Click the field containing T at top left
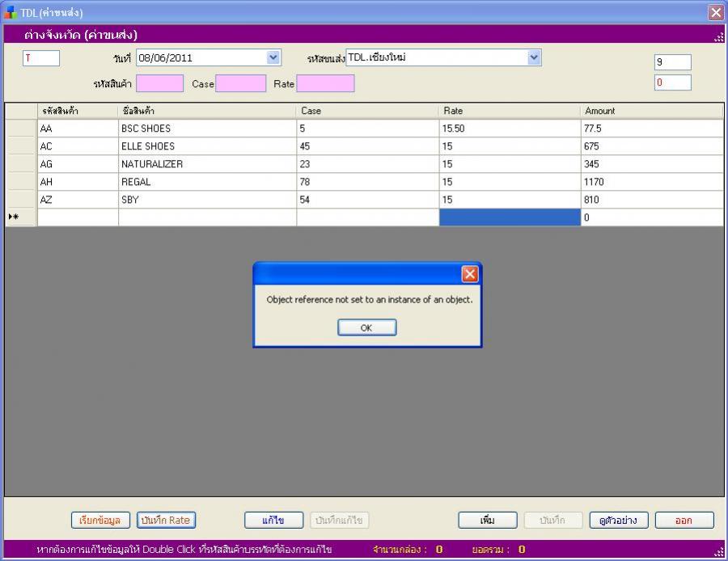The height and width of the screenshot is (561, 728). [41, 58]
